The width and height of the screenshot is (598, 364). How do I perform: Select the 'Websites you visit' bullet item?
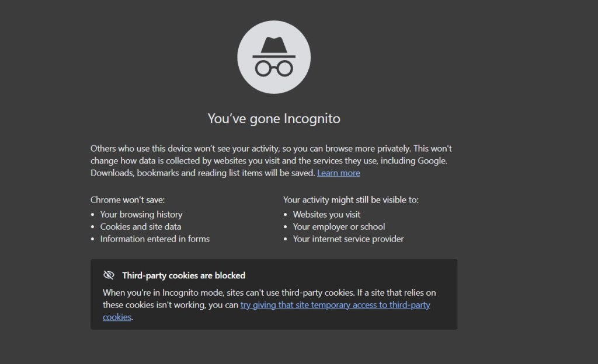326,214
